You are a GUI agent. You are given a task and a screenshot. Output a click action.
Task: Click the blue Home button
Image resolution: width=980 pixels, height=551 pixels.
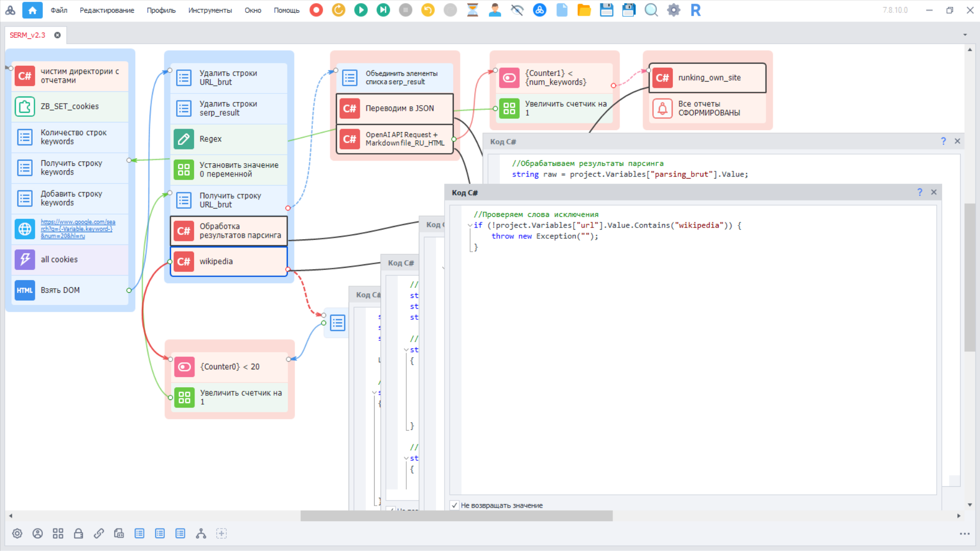coord(33,10)
